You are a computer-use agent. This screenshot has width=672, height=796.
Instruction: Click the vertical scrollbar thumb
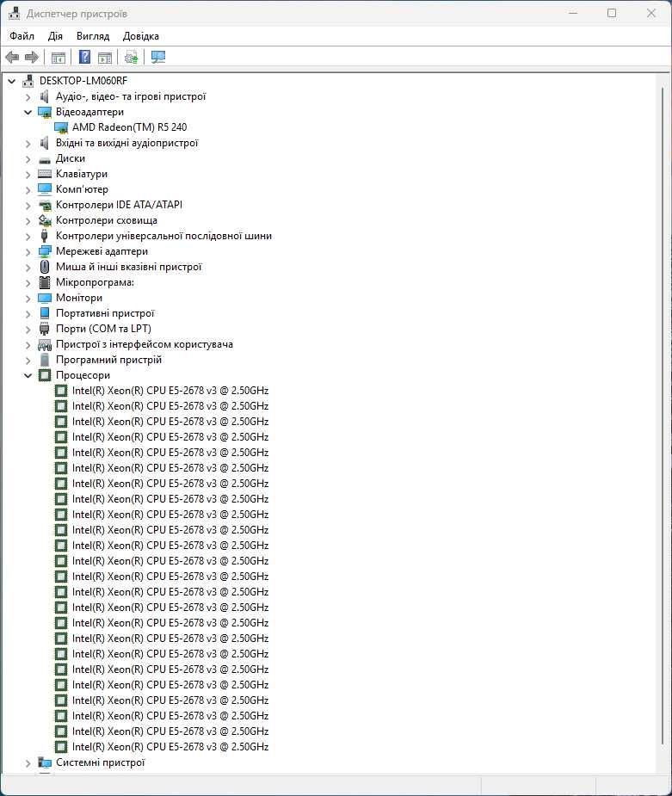(x=663, y=417)
